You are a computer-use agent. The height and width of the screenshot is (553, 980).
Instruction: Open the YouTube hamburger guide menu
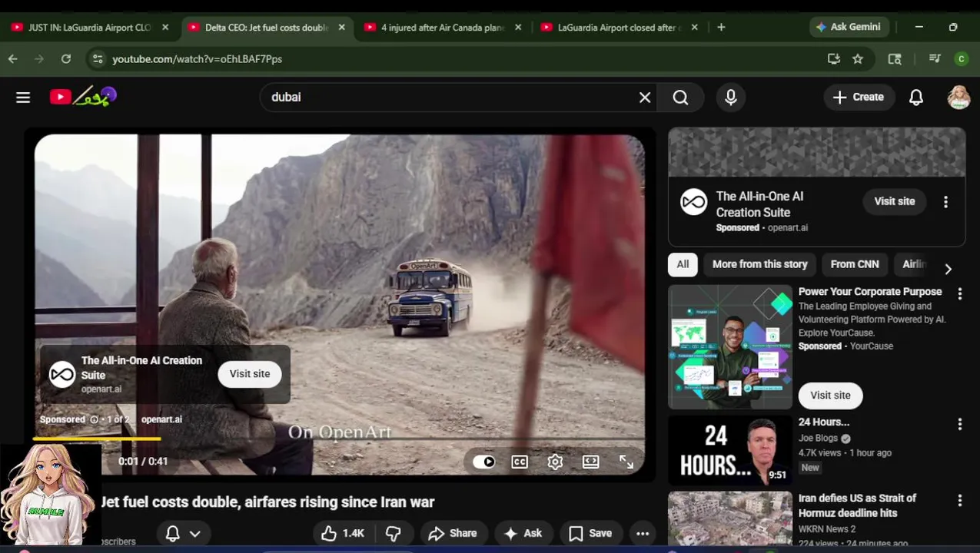click(23, 98)
